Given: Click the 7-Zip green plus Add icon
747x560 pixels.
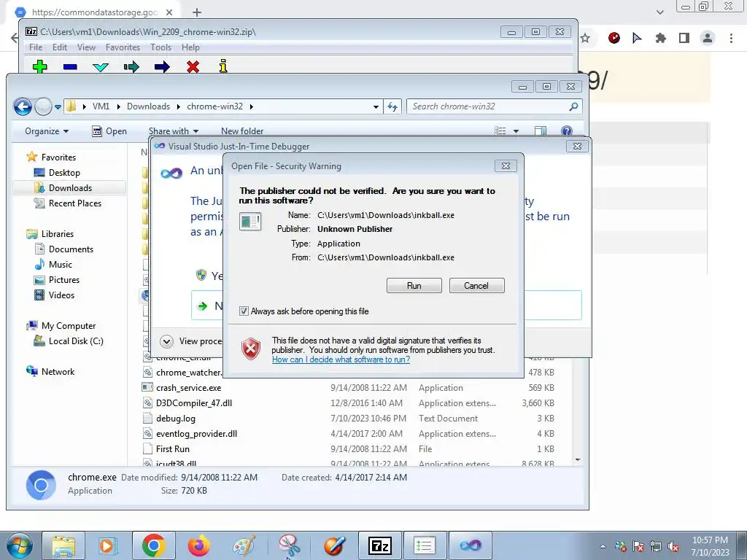Looking at the screenshot, I should (40, 66).
